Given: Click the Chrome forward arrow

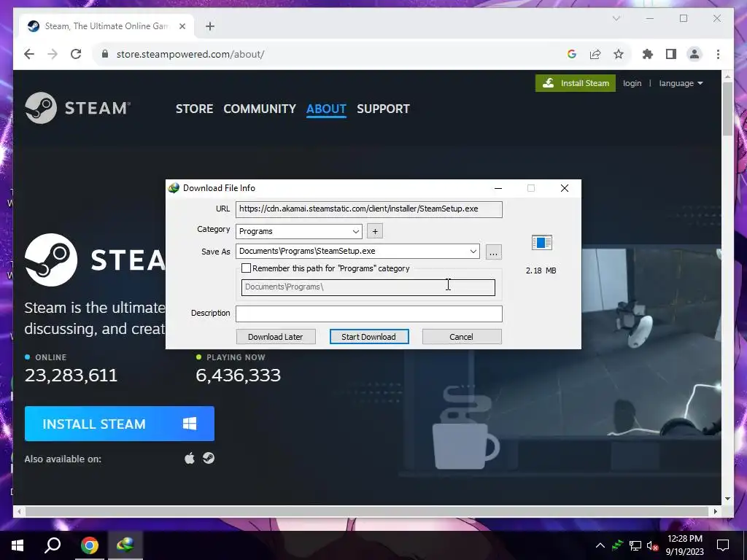Looking at the screenshot, I should (53, 54).
